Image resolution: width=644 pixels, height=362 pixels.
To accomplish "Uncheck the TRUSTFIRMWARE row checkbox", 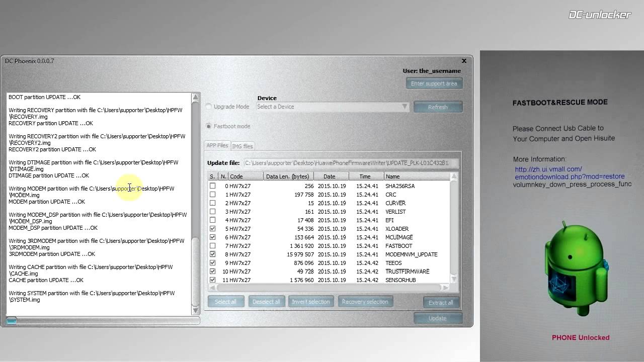I will [212, 271].
